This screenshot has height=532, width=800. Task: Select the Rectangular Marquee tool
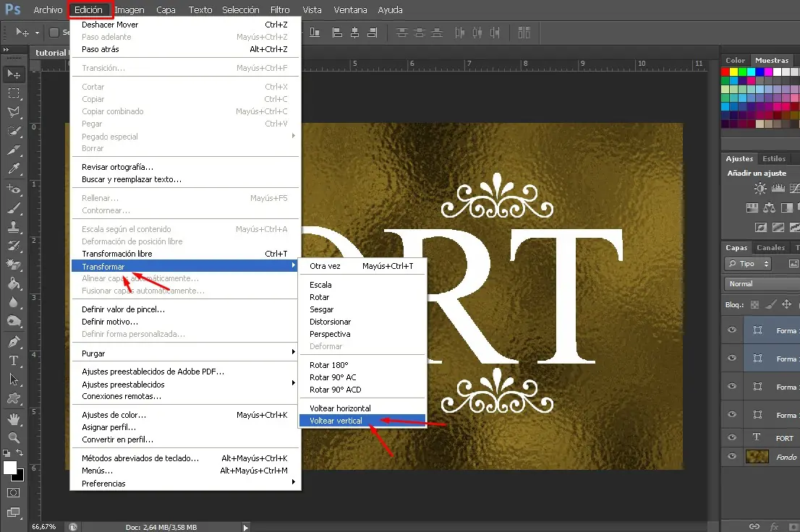(14, 93)
